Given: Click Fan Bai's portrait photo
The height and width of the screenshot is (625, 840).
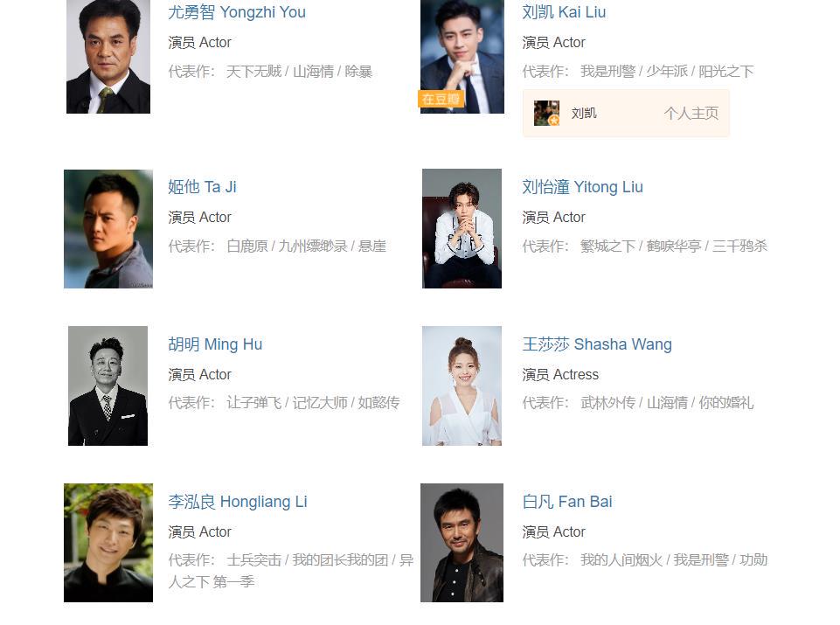Looking at the screenshot, I should 462,543.
